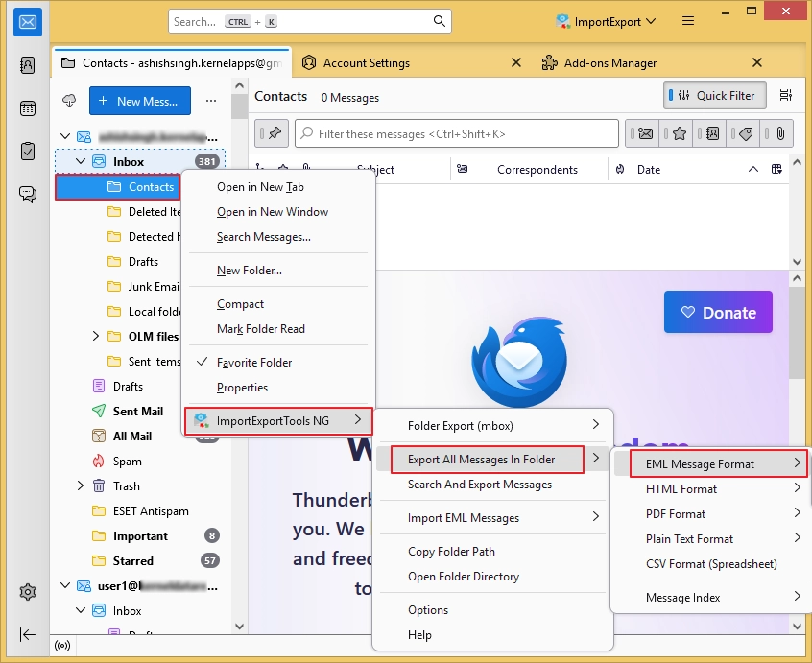
Task: Collapse the first account tree node
Action: coord(65,136)
